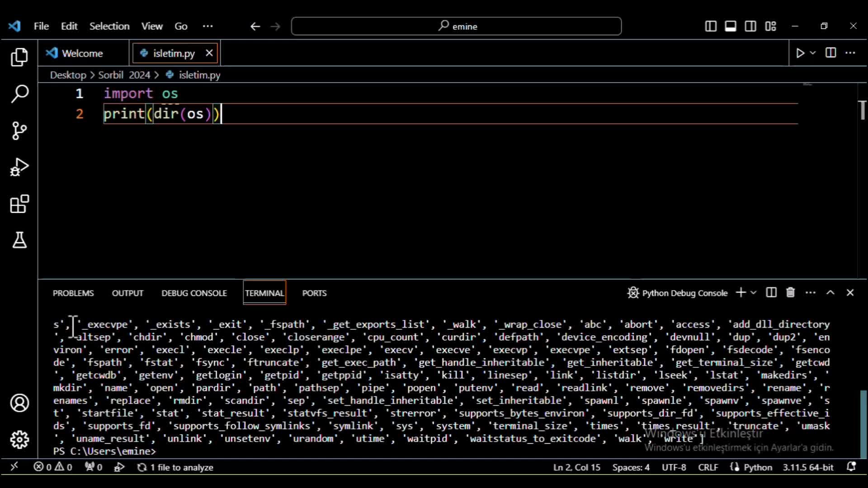Open the Search view in activity bar
This screenshot has width=868, height=488.
tap(19, 94)
